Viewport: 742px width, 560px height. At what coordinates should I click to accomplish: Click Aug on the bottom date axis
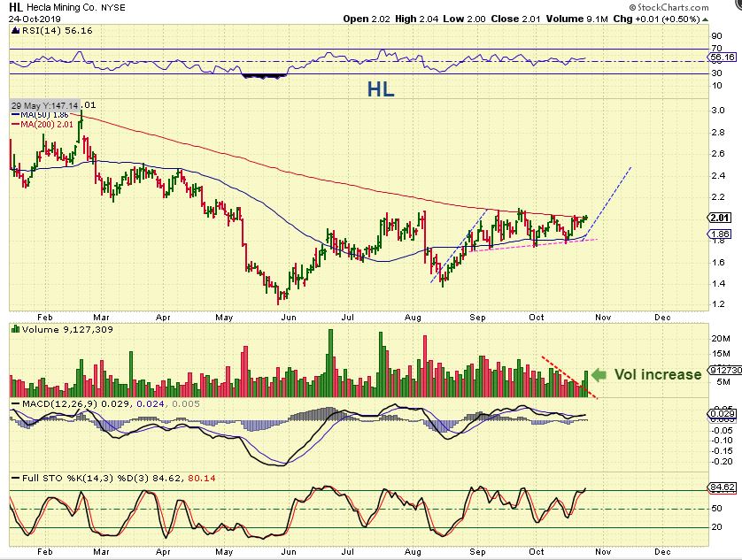413,552
